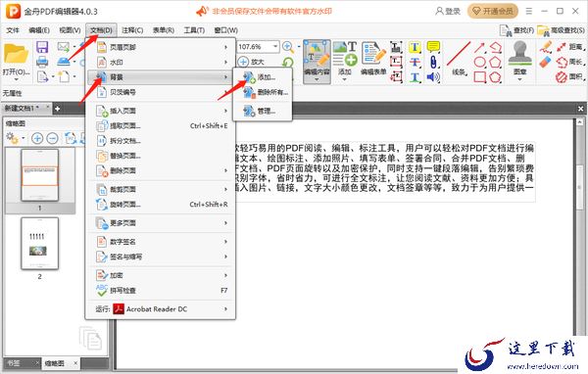Viewport: 588px width, 374px height.
Task: Choose 添加... in the background submenu
Action: (263, 77)
